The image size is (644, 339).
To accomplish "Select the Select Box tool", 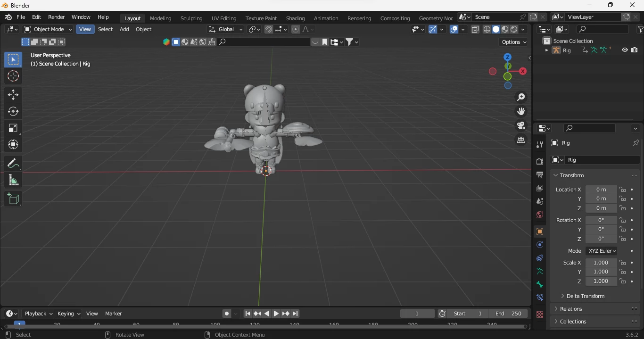I will click(x=13, y=59).
